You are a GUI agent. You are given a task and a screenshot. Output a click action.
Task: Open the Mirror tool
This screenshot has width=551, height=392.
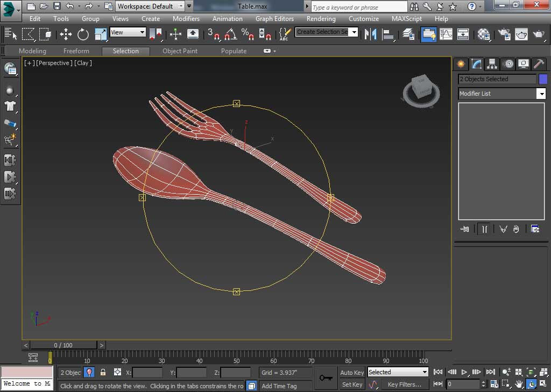[x=370, y=34]
